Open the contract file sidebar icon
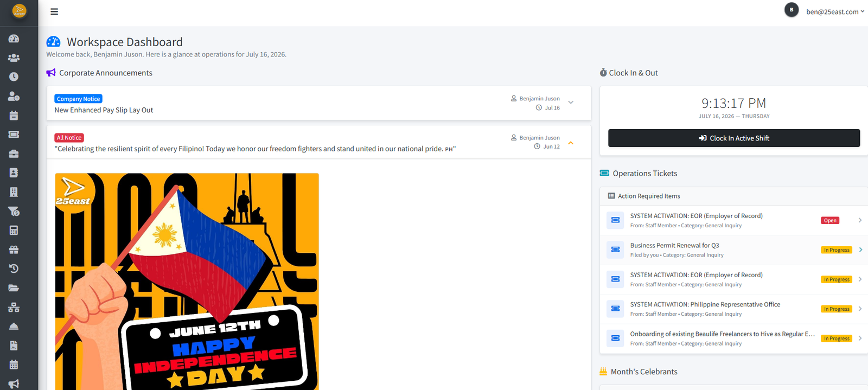 [14, 346]
